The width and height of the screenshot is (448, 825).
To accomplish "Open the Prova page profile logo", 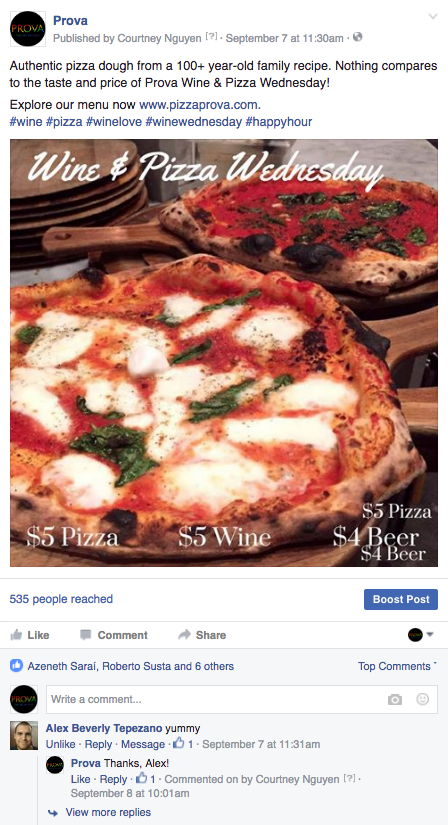I will (x=27, y=29).
